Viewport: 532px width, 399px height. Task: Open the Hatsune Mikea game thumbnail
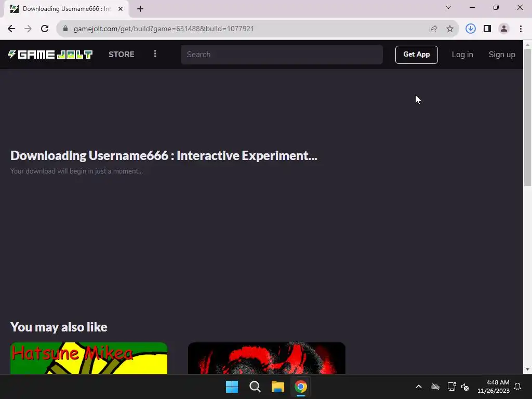click(89, 358)
